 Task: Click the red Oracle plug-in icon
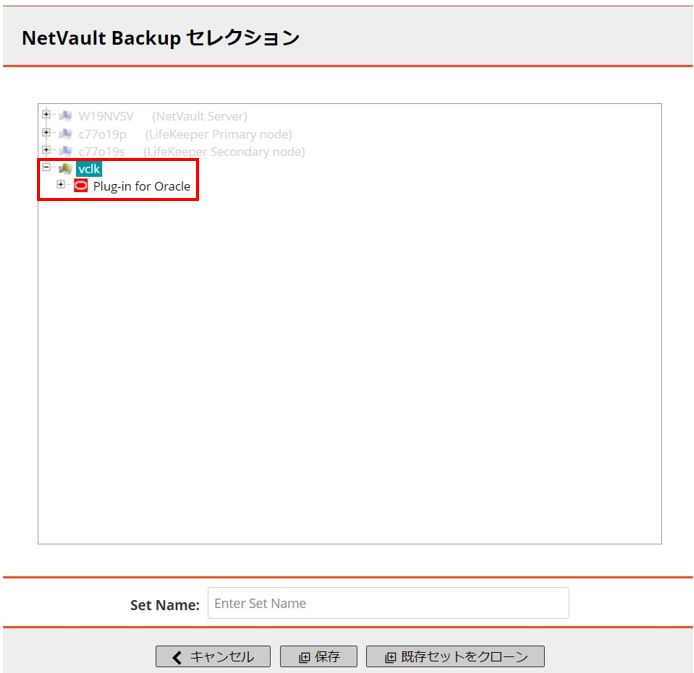coord(81,186)
